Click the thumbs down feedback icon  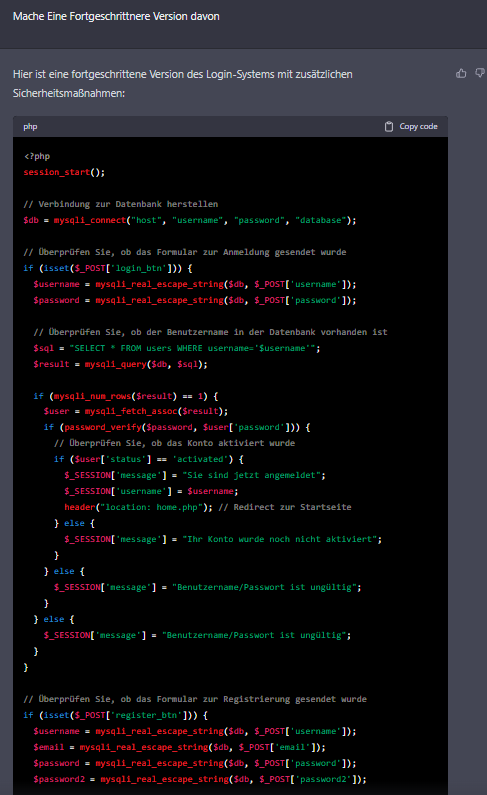click(480, 74)
